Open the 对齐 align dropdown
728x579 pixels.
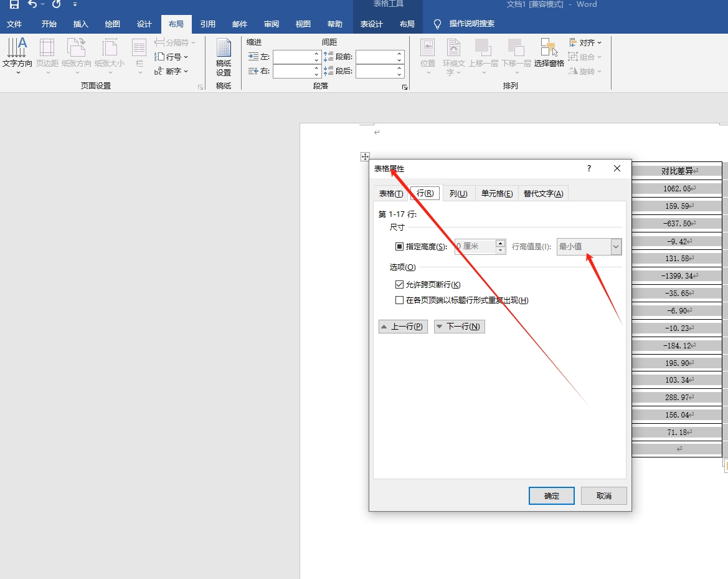pos(585,42)
